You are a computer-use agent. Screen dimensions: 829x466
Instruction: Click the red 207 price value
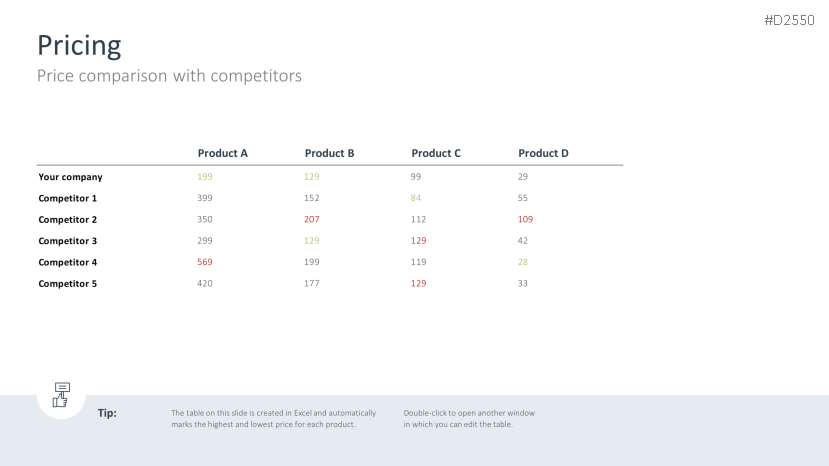312,219
